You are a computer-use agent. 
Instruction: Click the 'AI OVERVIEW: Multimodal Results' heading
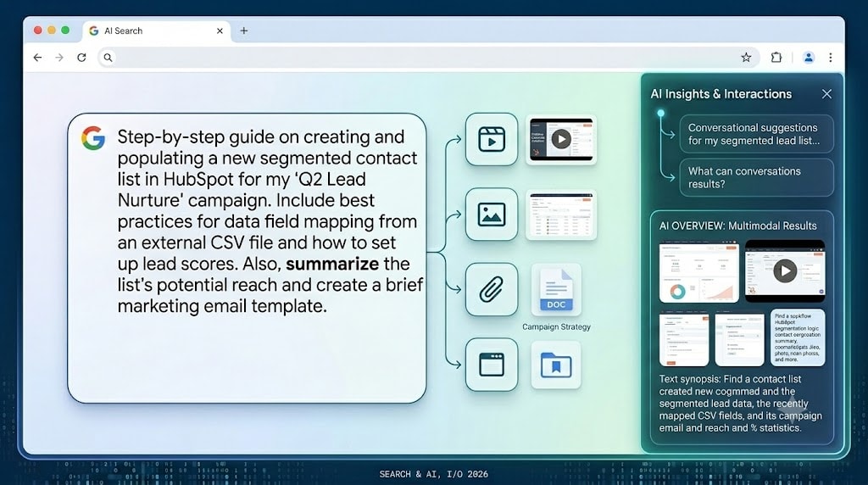pyautogui.click(x=738, y=226)
